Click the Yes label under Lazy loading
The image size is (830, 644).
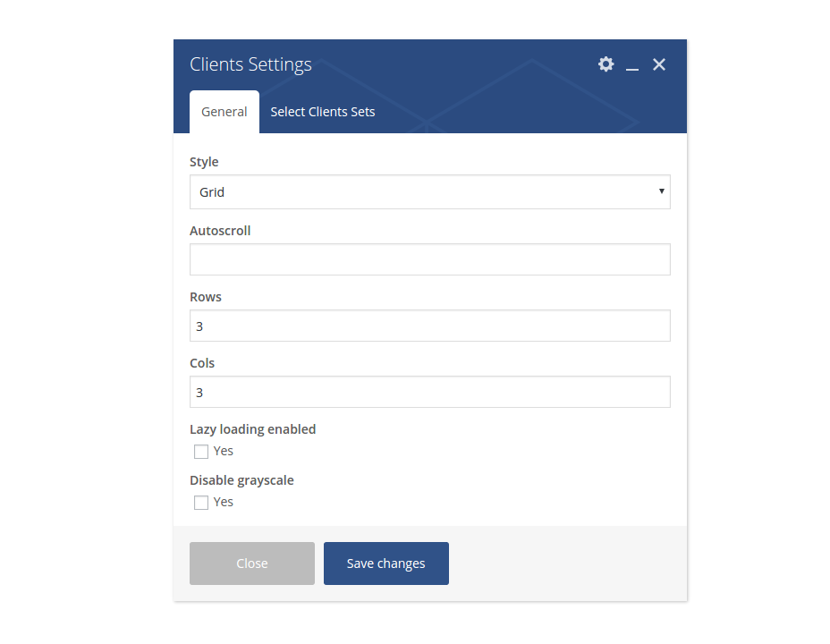(x=224, y=451)
